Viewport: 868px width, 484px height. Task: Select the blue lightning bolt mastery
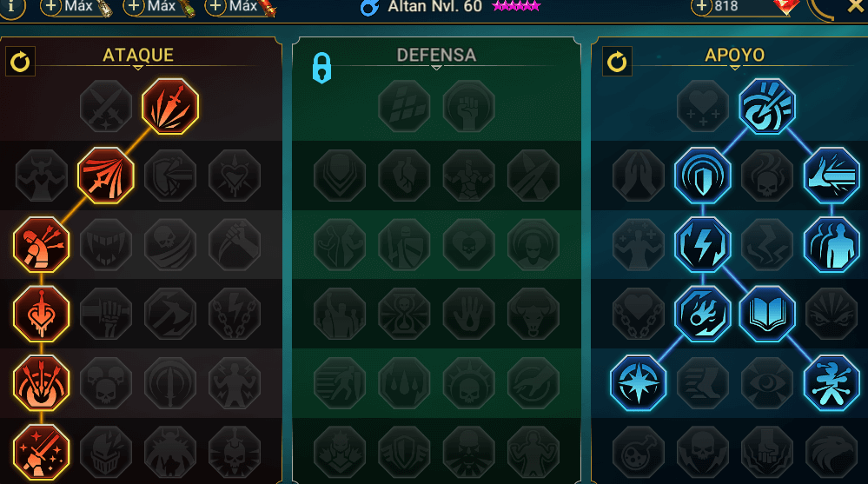703,245
